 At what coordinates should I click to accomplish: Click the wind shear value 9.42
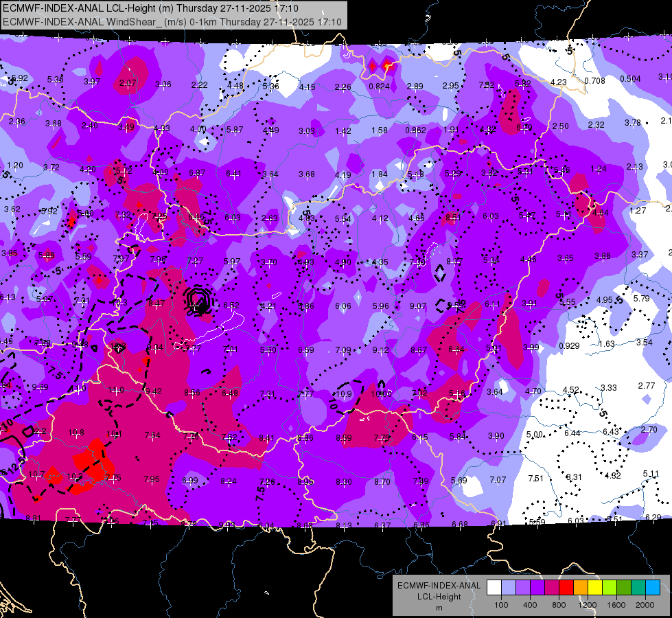click(154, 391)
